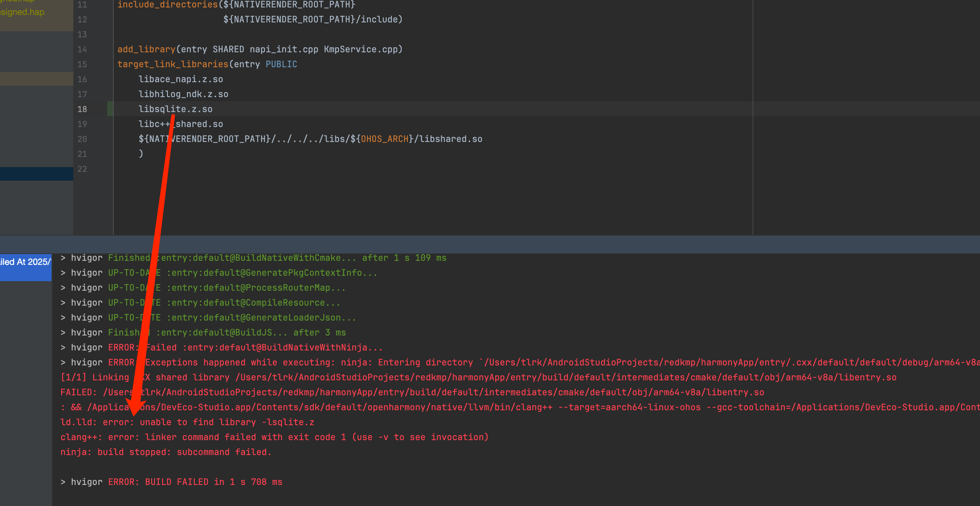Screen dimensions: 980x506
Task: Click the ProcessRouterMap UP-TO-DATE log line
Action: tap(203, 288)
